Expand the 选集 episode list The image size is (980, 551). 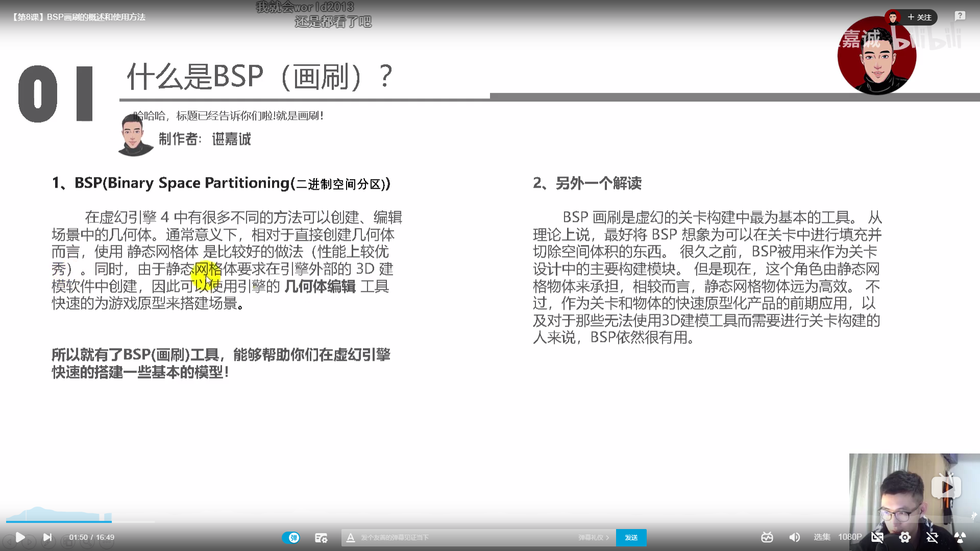pyautogui.click(x=822, y=537)
